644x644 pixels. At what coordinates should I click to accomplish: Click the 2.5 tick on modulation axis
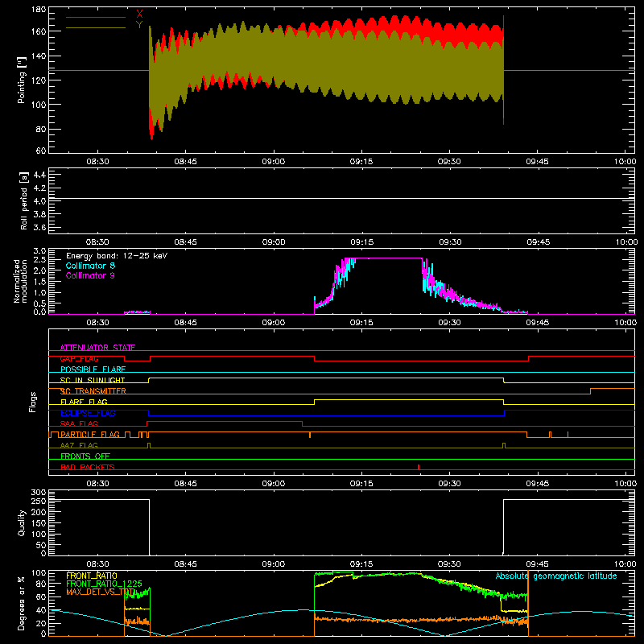[39, 259]
